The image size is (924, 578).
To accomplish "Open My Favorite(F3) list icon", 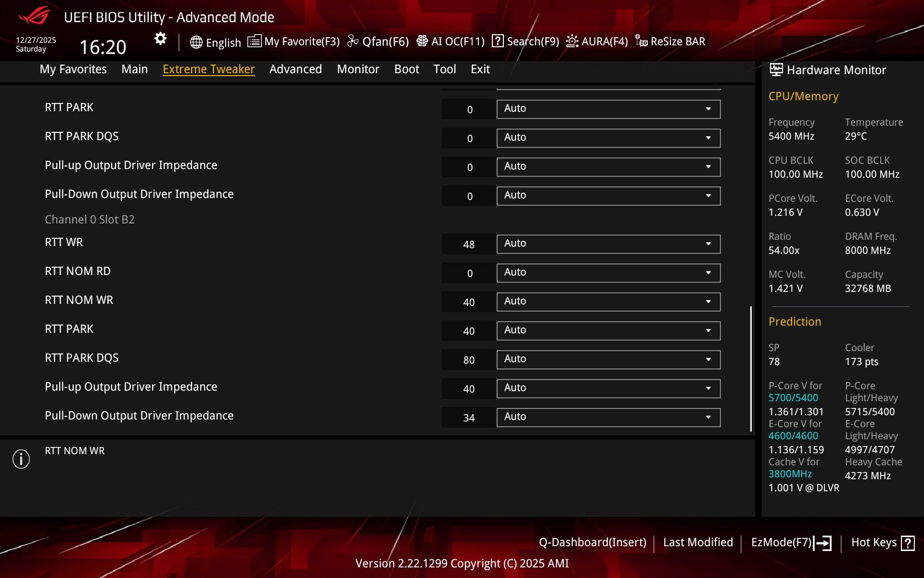I will click(254, 41).
